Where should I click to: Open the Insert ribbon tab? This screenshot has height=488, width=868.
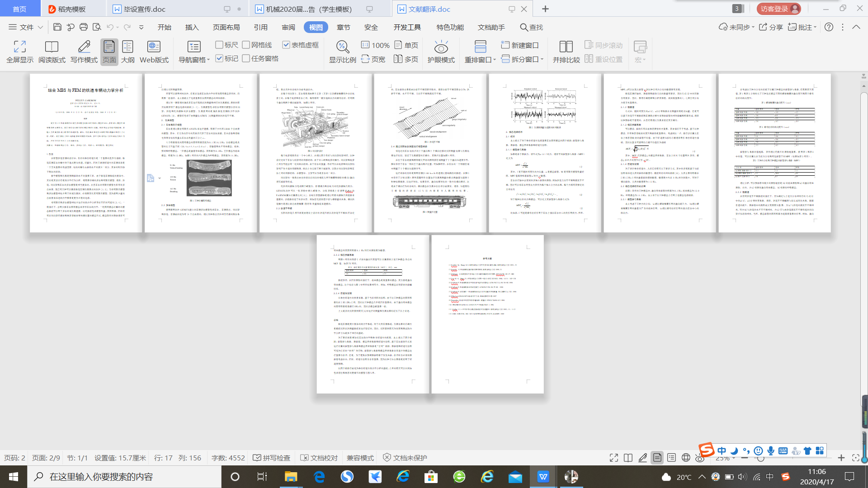tap(192, 27)
